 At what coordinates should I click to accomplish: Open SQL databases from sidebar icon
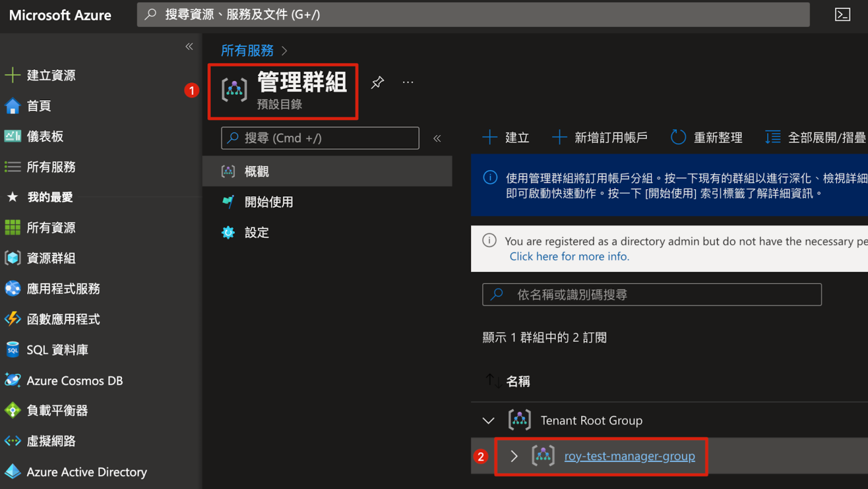coord(12,350)
